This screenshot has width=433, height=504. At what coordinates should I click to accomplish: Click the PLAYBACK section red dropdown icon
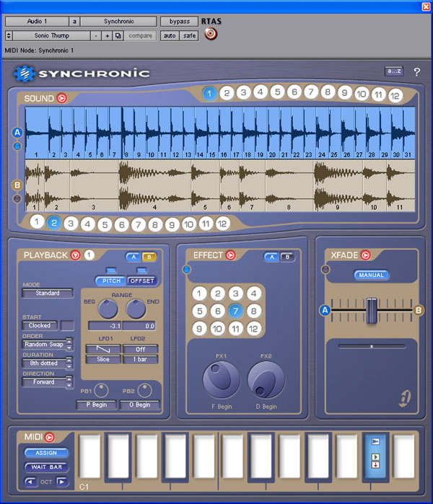click(x=76, y=255)
